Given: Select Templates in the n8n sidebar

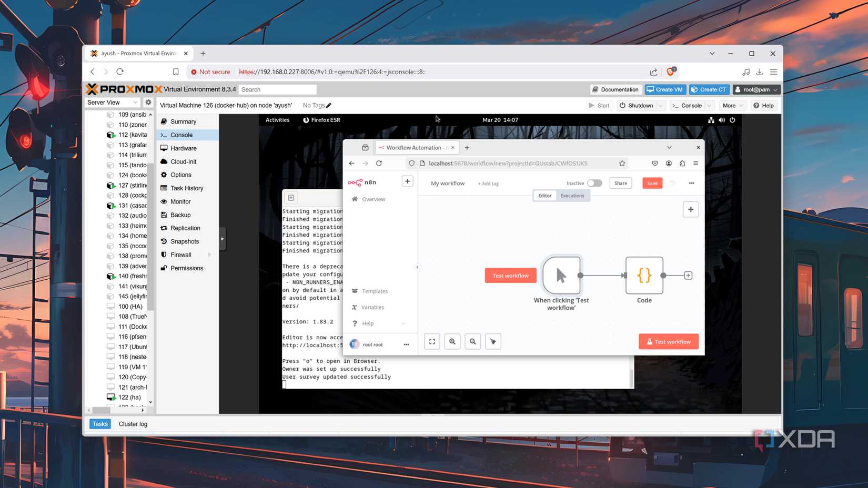Looking at the screenshot, I should (x=375, y=291).
